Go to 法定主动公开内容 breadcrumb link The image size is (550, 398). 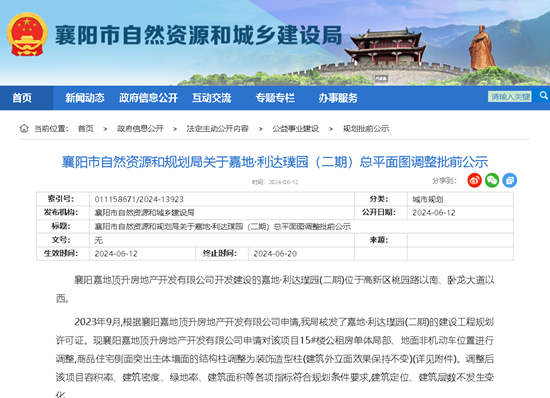click(x=217, y=129)
